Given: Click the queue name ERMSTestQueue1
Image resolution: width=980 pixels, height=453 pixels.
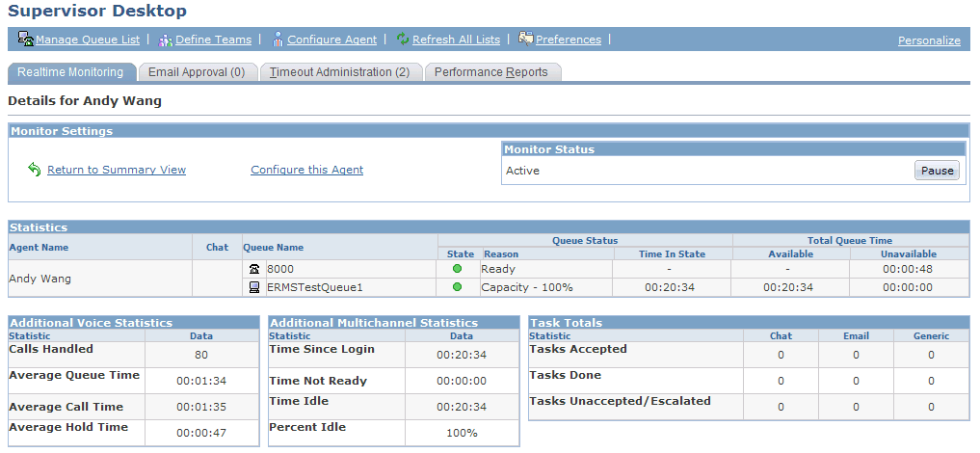Looking at the screenshot, I should click(x=314, y=287).
